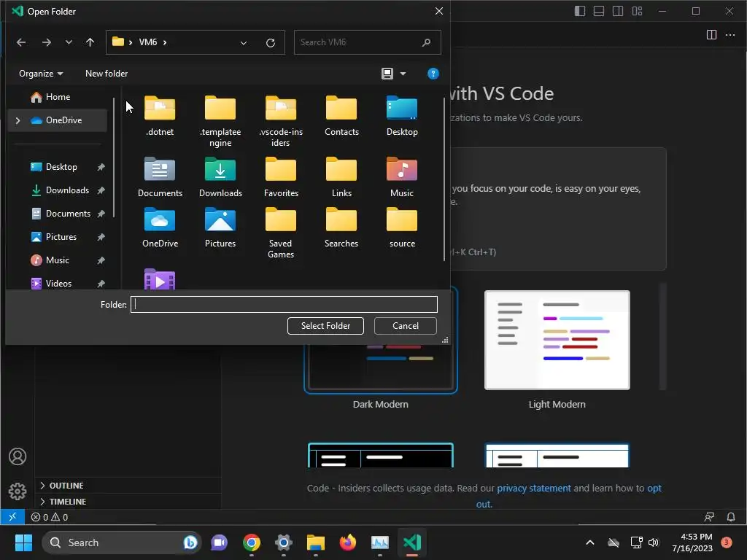Click the dialog help question mark icon

[x=433, y=74]
